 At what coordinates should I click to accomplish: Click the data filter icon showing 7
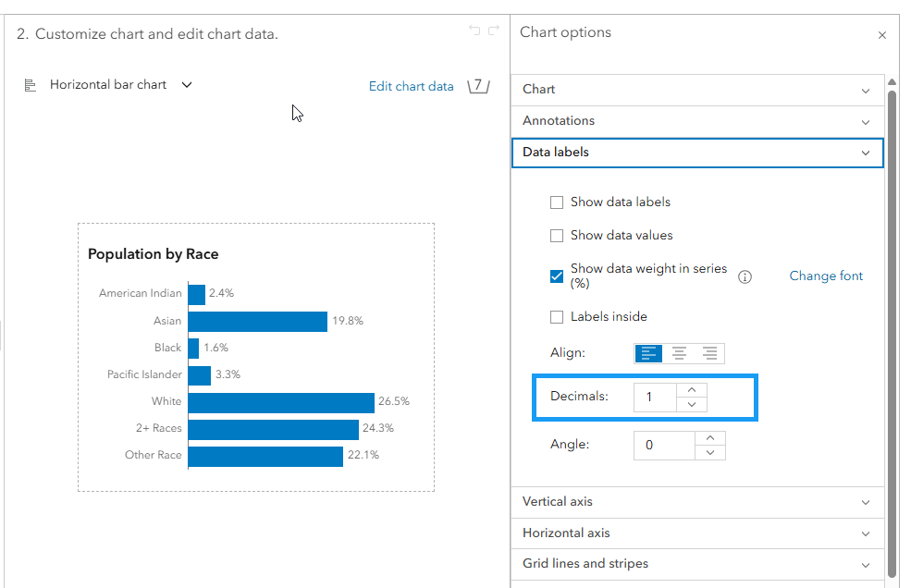[x=477, y=86]
